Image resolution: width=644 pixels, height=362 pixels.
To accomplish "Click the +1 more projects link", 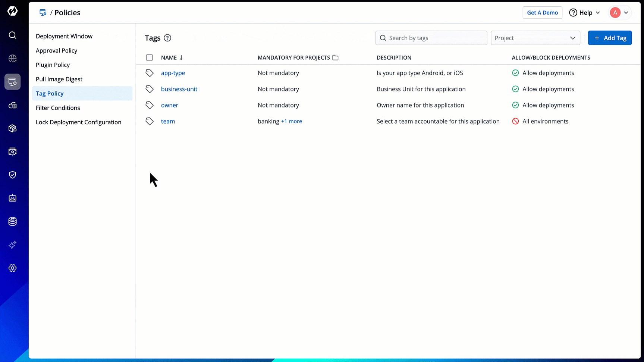I will coord(291,121).
